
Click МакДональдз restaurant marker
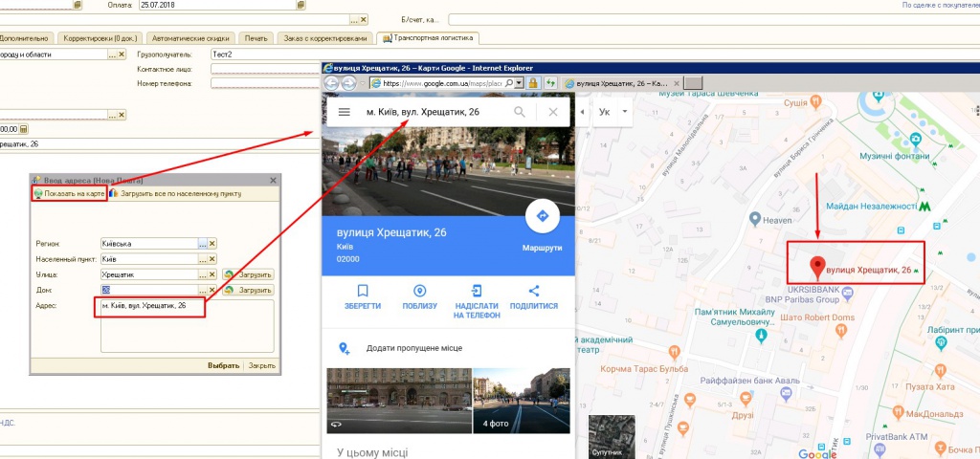tap(898, 412)
